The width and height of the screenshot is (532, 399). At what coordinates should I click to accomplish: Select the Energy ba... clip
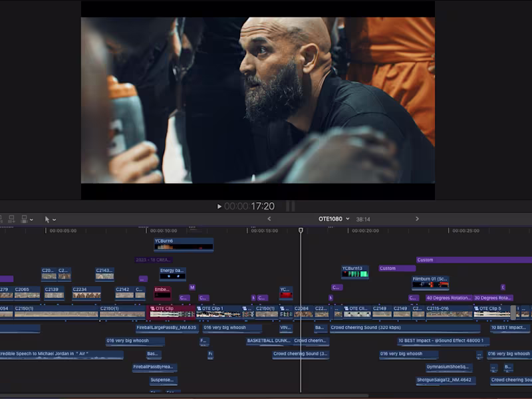point(173,274)
